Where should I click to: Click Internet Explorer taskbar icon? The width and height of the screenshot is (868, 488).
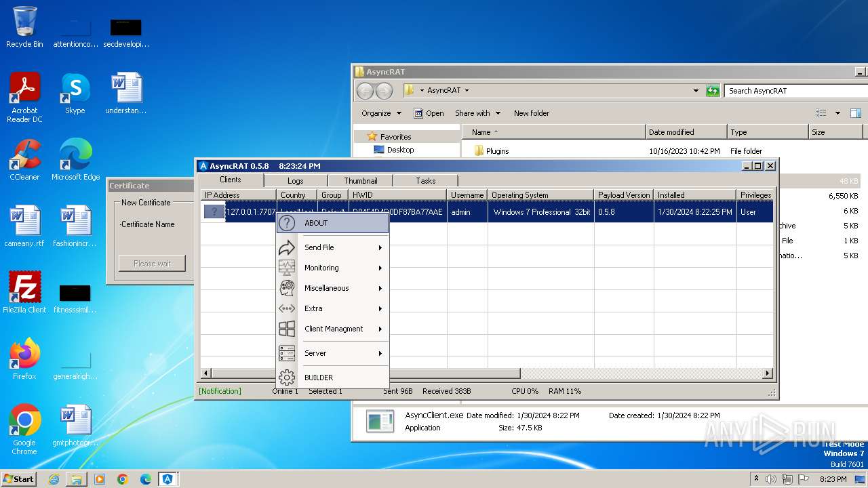(x=54, y=479)
